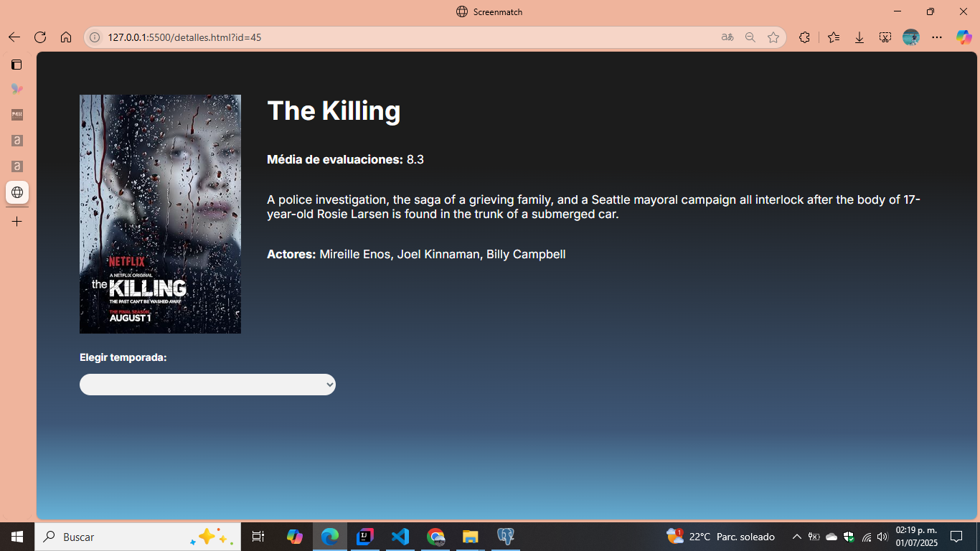Viewport: 980px width, 551px height.
Task: Switch to the P4H vertical tab
Action: point(17,115)
